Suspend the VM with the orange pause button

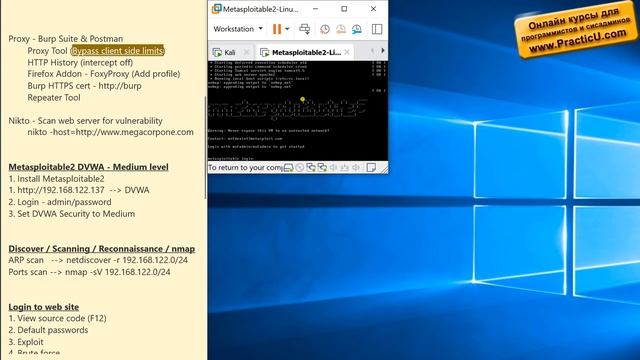(277, 29)
